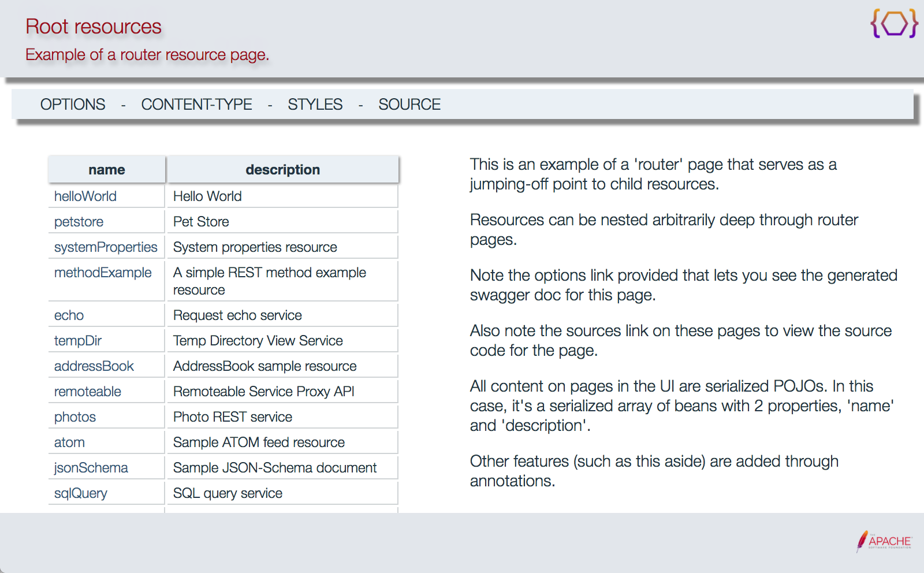
Task: Open the STYLES menu
Action: [x=315, y=105]
